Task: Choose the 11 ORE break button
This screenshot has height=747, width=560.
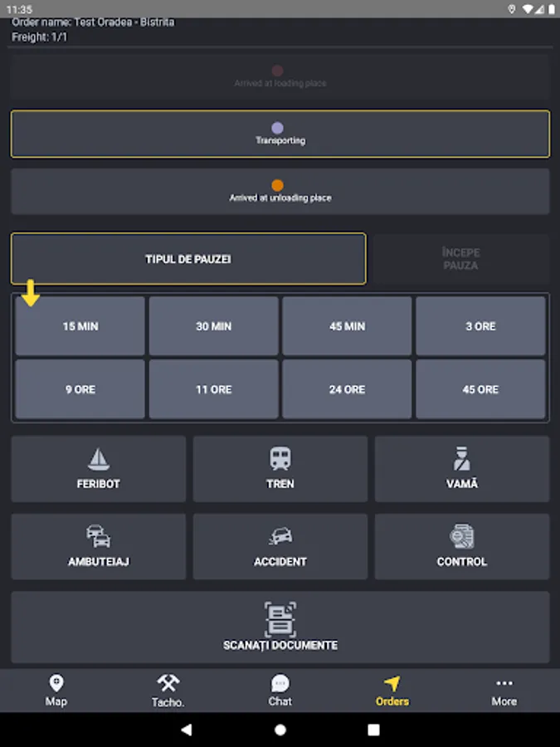Action: click(214, 389)
